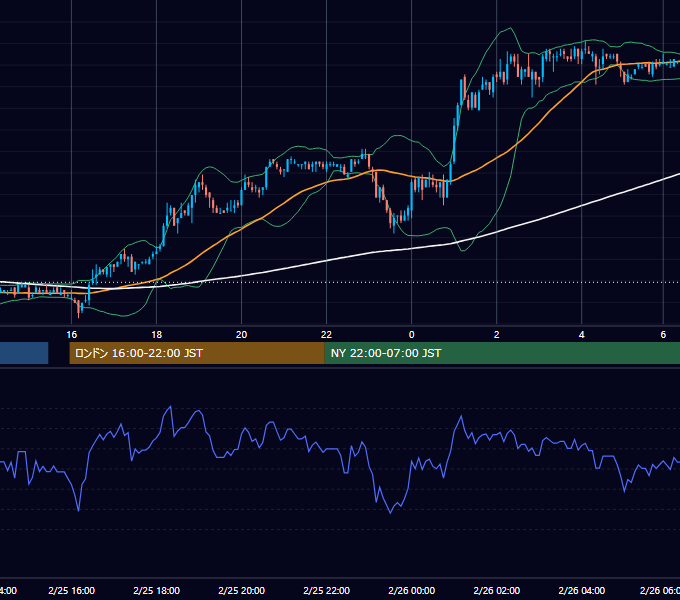
Task: Click the 2/26 02:00 time label
Action: coord(497,590)
